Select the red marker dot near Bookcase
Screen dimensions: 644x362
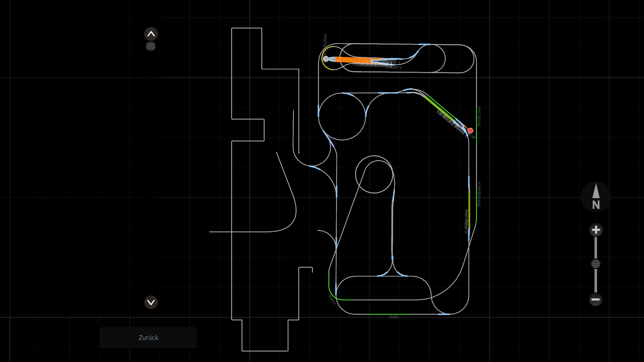coord(470,131)
